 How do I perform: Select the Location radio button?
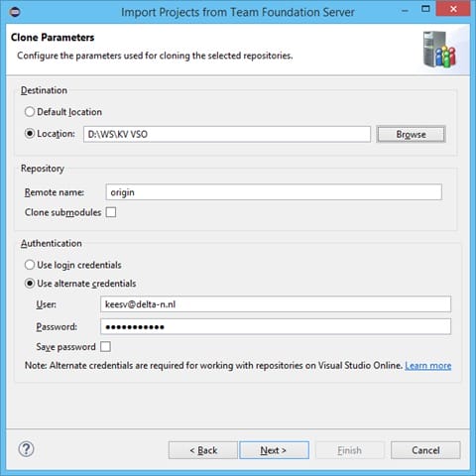pos(30,134)
